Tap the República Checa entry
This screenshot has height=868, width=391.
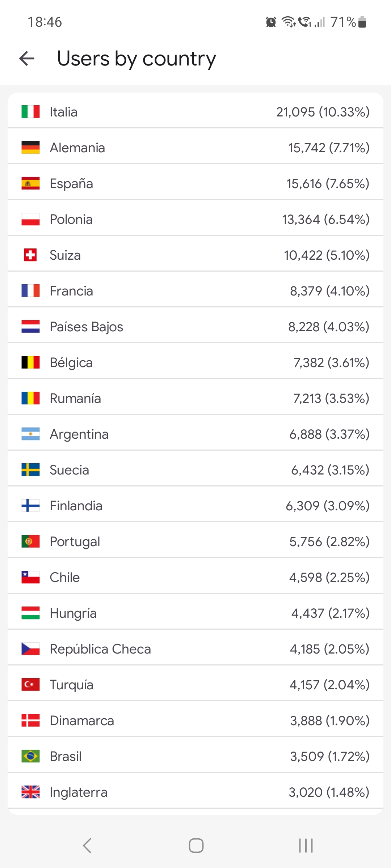pos(195,649)
